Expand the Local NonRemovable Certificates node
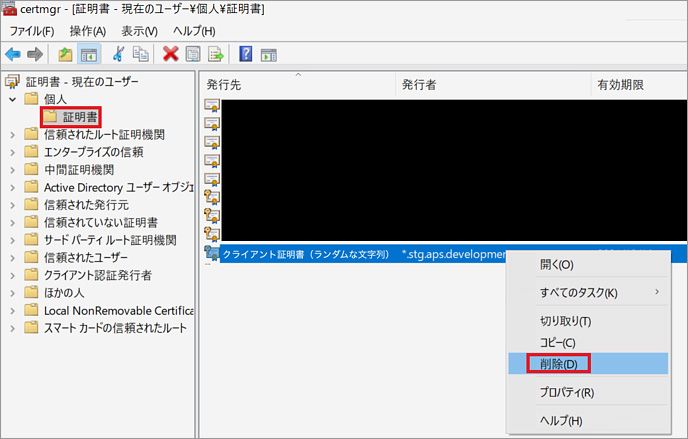 13,311
